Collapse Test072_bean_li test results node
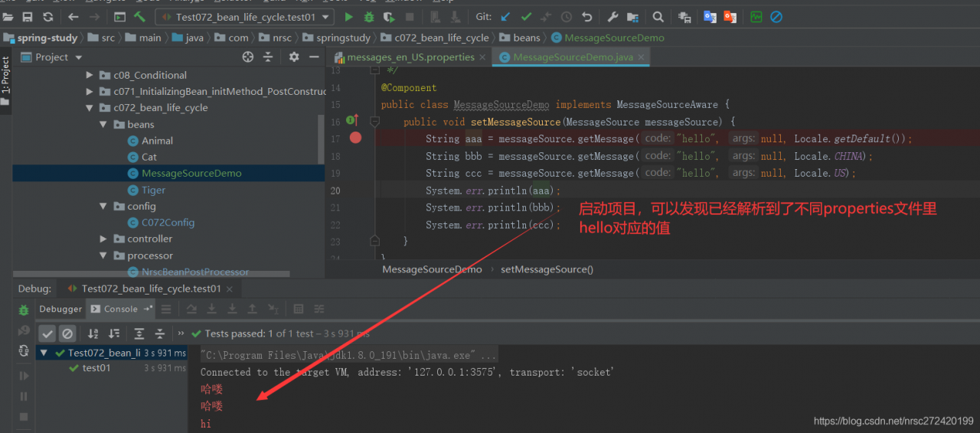980x433 pixels. coord(44,353)
